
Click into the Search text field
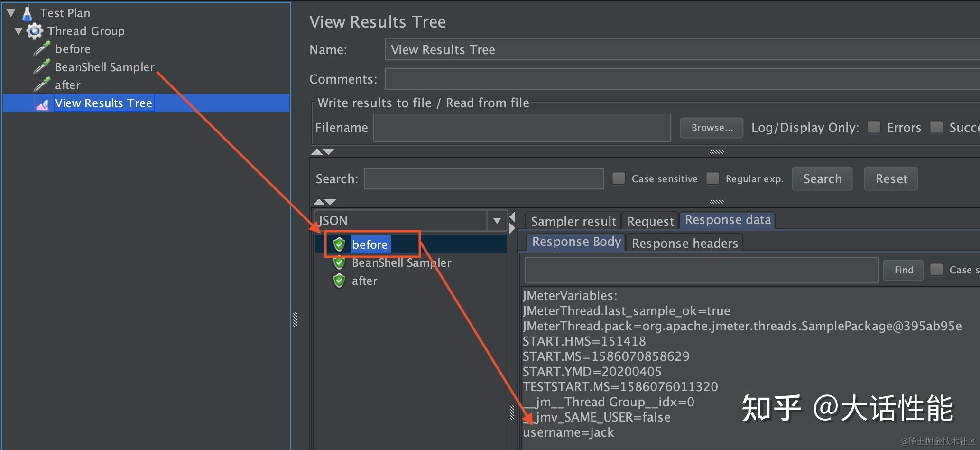(483, 178)
